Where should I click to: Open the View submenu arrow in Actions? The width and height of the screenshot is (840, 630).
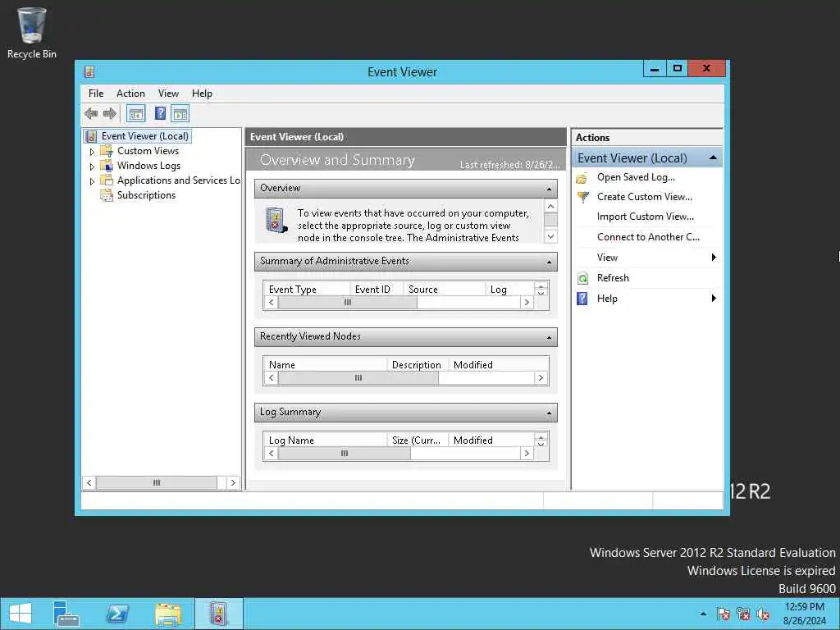[x=714, y=258]
